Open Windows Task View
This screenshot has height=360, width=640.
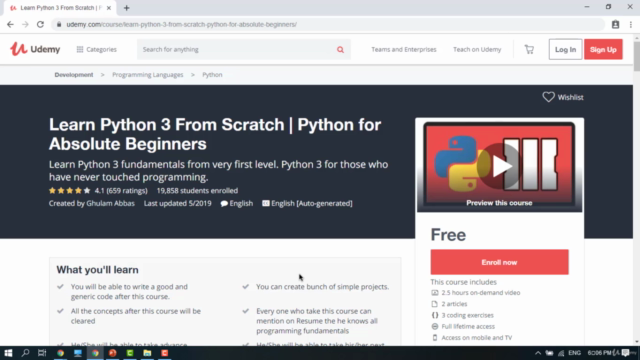[x=42, y=353]
